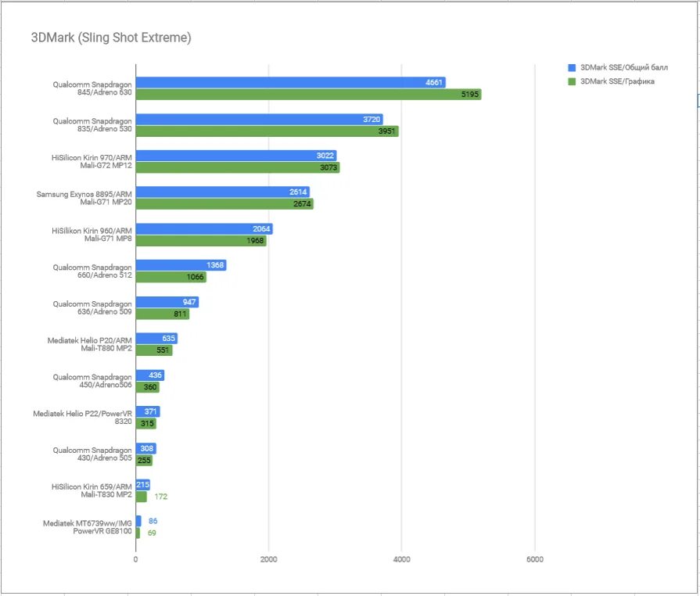Click the green bar labeled 5195
700x596 pixels.
[308, 94]
